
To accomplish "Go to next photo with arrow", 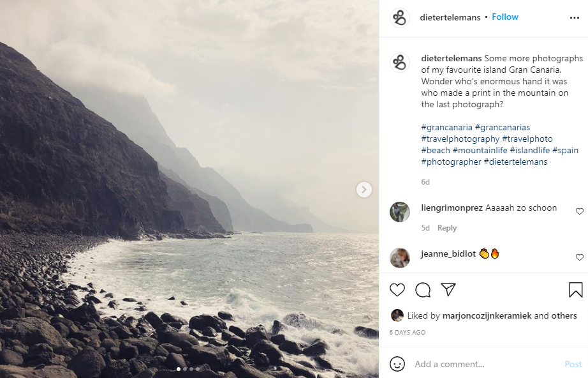I will tap(364, 189).
